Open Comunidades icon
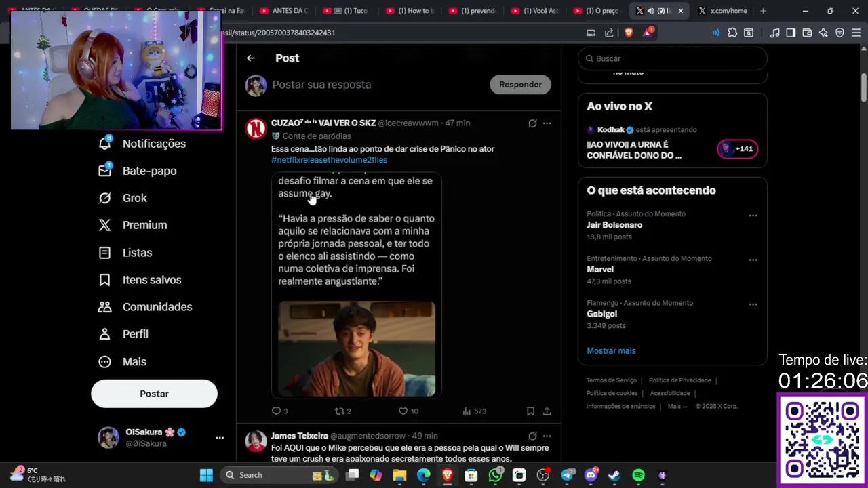The height and width of the screenshot is (488, 868). pos(104,307)
